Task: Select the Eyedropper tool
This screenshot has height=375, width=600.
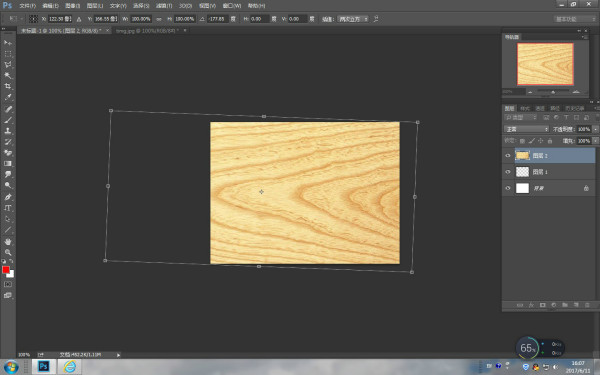Action: click(x=8, y=98)
